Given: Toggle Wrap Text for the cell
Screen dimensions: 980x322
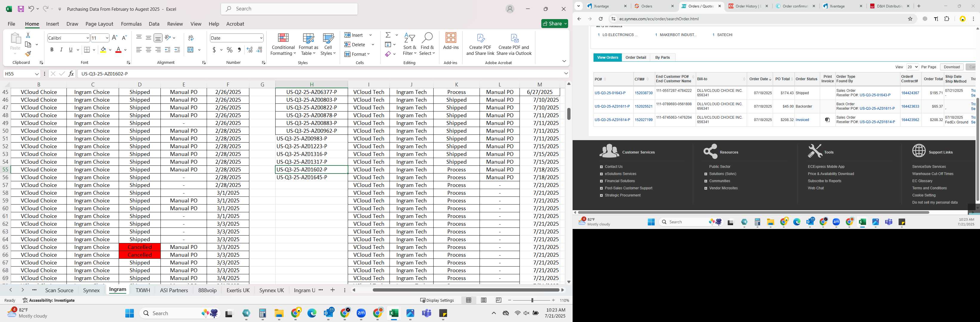Looking at the screenshot, I should (191, 38).
